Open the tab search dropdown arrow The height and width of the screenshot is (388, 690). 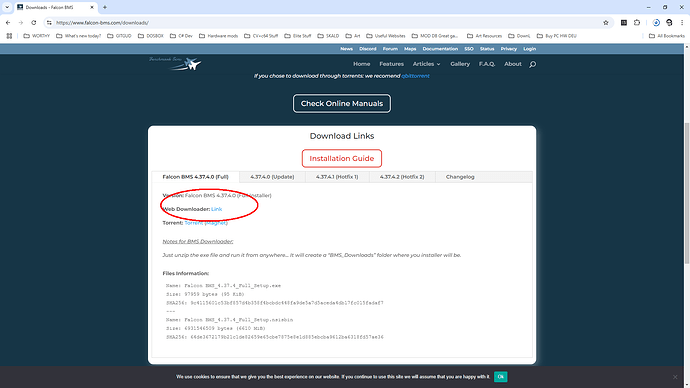(x=7, y=7)
